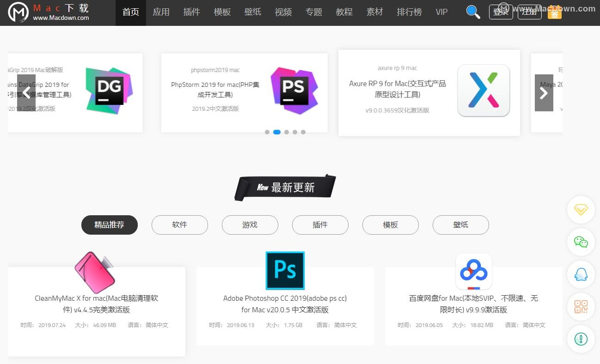600x364 pixels.
Task: Click the 2019.2中文激活版 version text
Action: pos(215,109)
